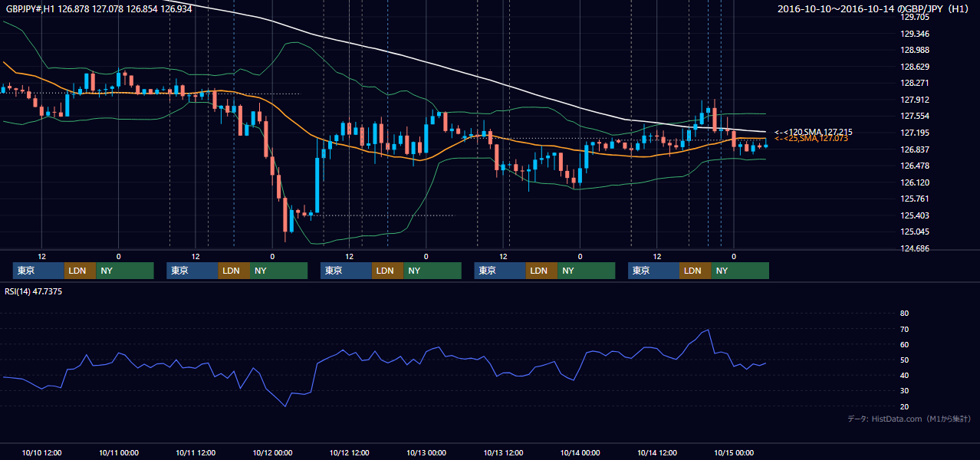The width and height of the screenshot is (980, 460).
Task: Click the 東京 session block above 10/14 12:00
Action: pos(653,271)
